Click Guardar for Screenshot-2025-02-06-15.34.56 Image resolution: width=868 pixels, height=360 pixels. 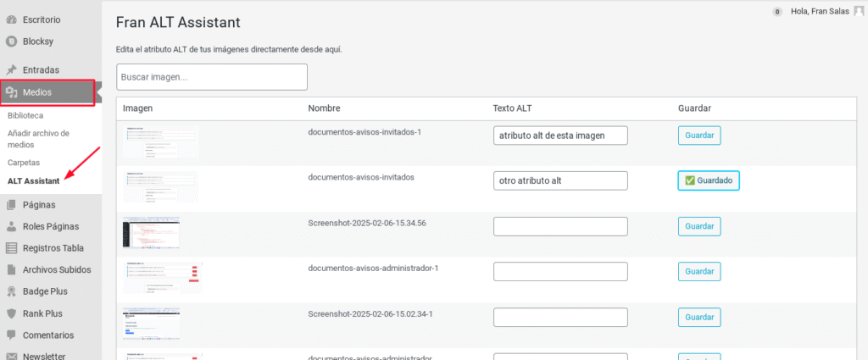[x=699, y=226]
